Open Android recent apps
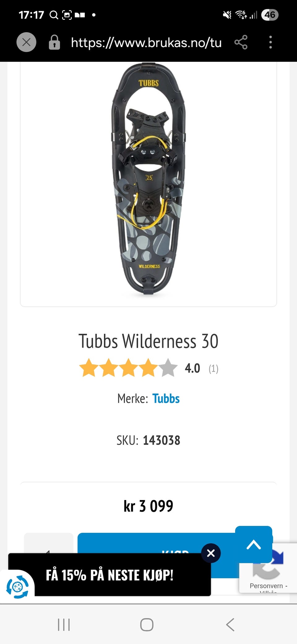 click(x=64, y=624)
